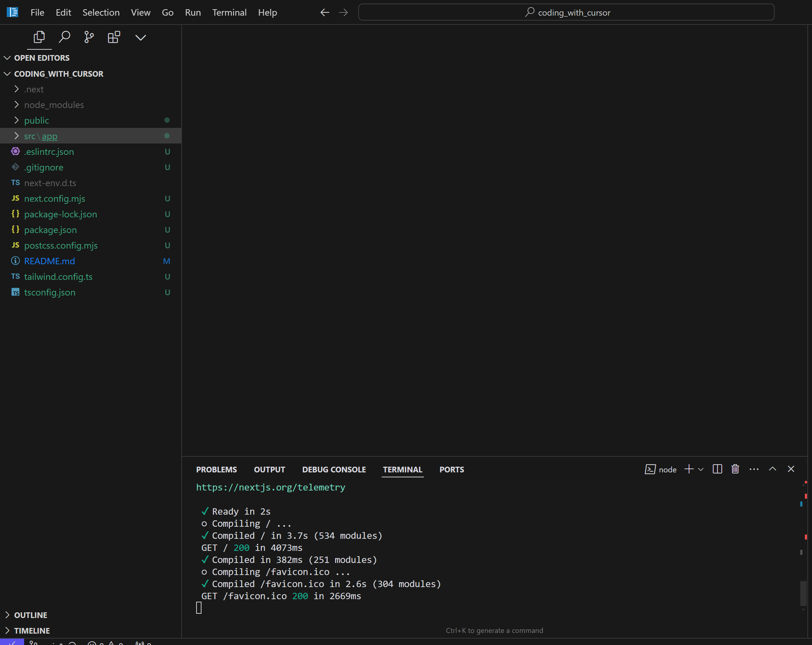Open tsconfig.json file

(91, 292)
